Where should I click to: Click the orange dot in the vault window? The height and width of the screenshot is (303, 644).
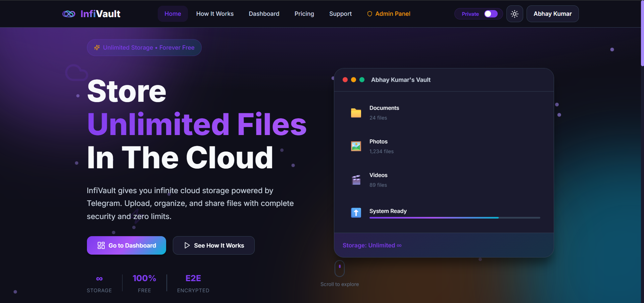point(353,80)
